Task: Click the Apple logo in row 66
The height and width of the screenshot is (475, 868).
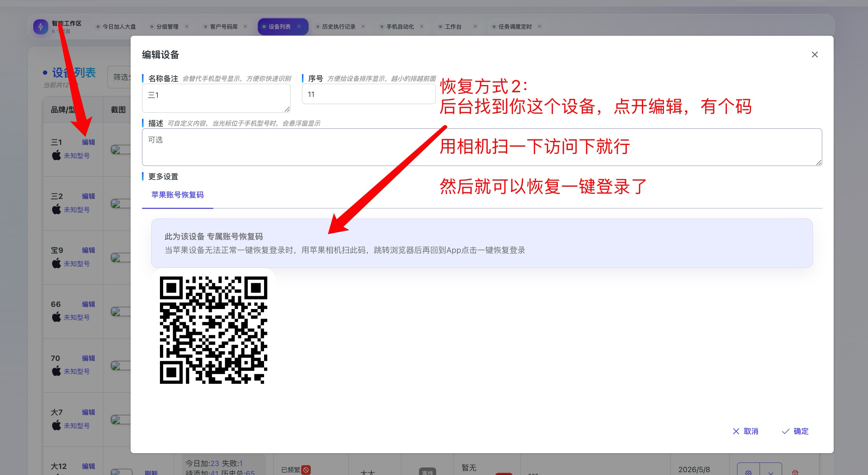Action: [56, 317]
